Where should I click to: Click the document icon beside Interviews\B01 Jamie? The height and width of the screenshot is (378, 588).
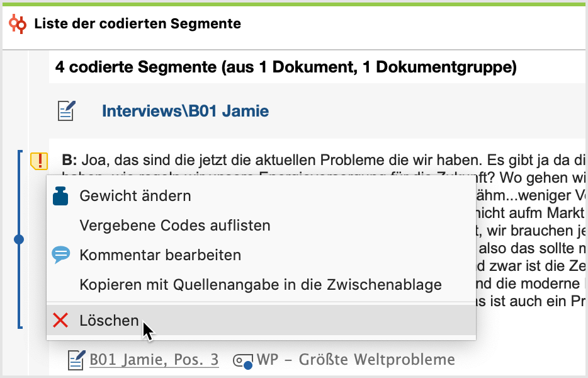point(66,111)
